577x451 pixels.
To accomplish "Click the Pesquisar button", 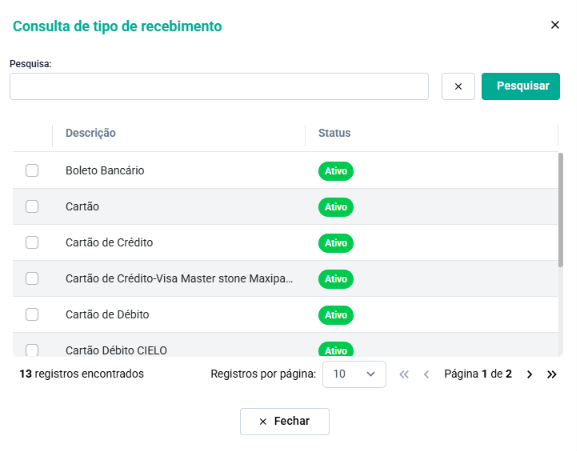I will (x=520, y=86).
